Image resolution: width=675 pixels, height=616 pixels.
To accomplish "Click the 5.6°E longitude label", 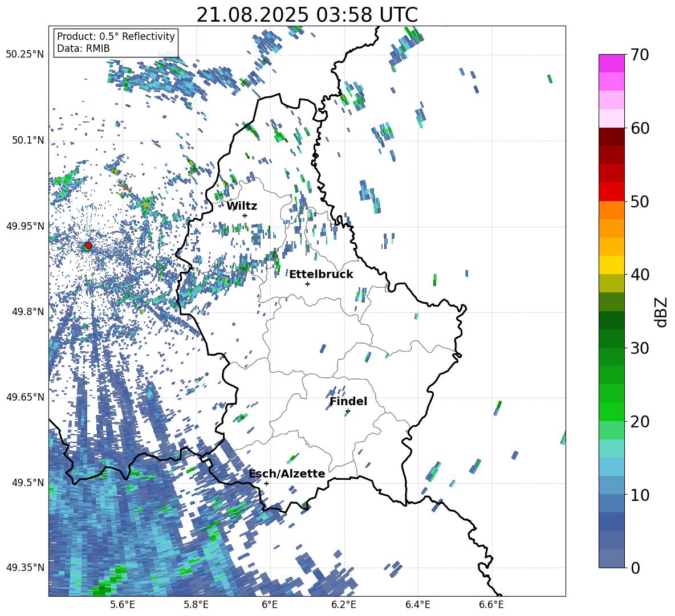I will 122,605.
